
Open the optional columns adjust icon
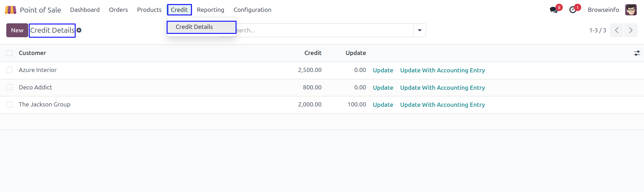pos(637,53)
